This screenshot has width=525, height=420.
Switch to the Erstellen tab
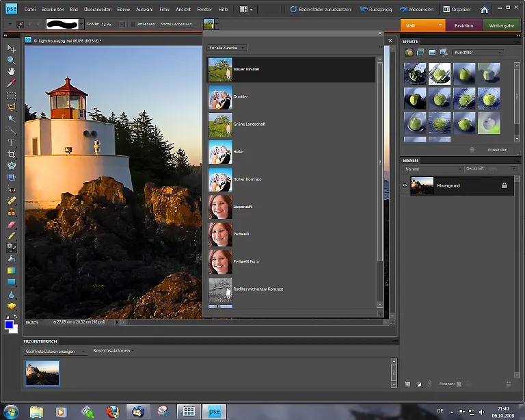tap(464, 25)
